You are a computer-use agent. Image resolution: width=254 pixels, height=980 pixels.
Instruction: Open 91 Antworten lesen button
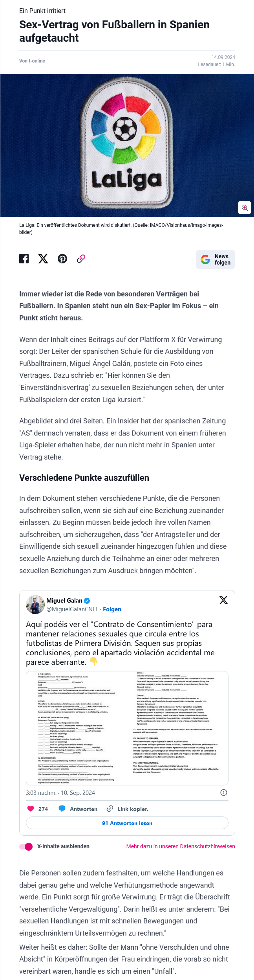tap(127, 823)
